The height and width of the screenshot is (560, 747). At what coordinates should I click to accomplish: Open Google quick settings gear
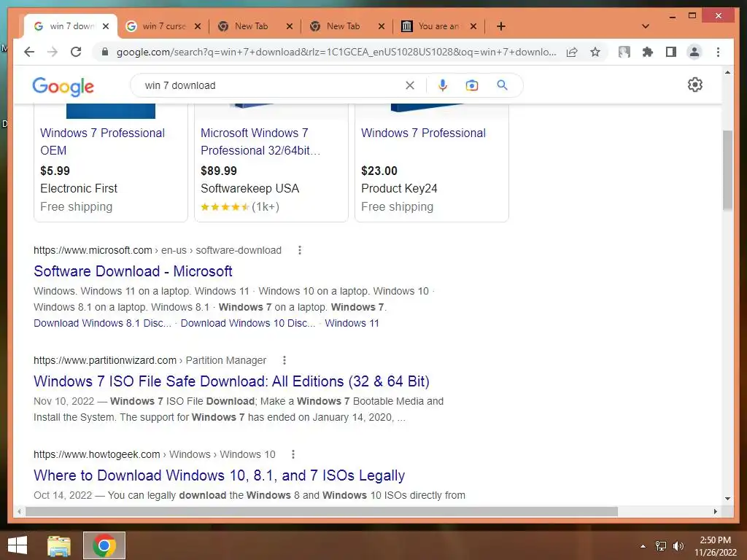(695, 85)
